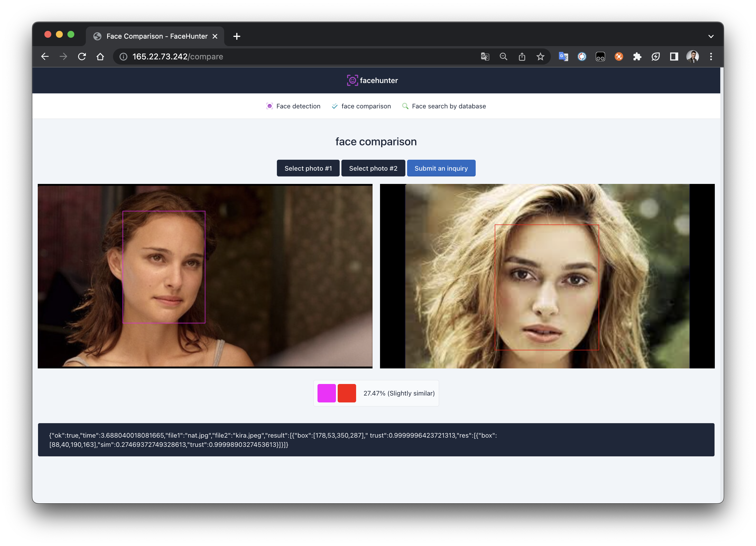Open the user profile avatar

tap(693, 57)
